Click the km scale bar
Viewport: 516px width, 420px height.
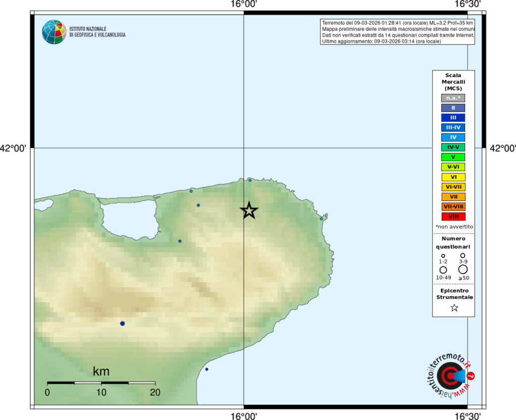(101, 383)
